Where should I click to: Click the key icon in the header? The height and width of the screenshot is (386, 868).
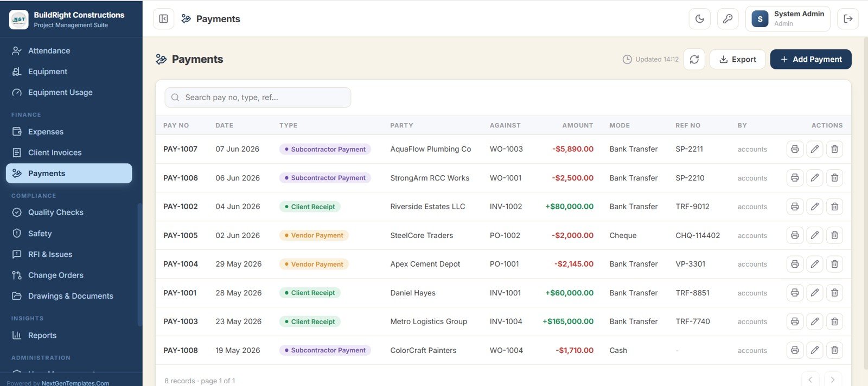point(728,19)
